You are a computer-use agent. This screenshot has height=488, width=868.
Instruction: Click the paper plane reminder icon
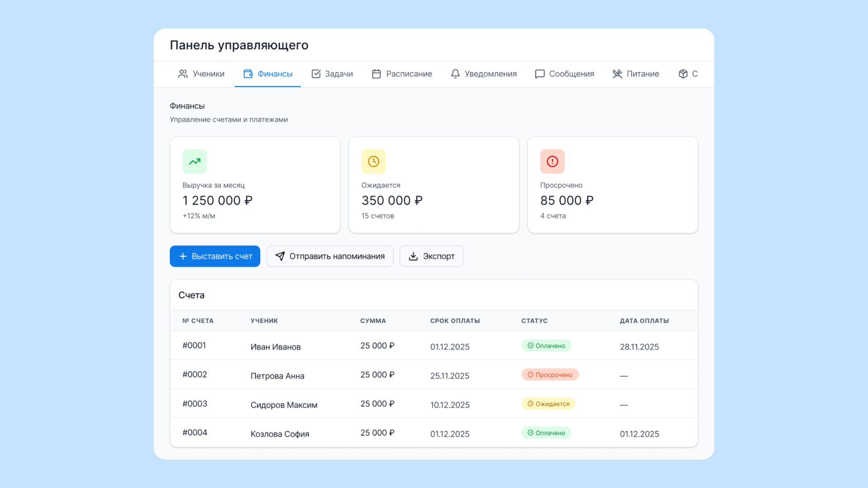click(x=280, y=256)
